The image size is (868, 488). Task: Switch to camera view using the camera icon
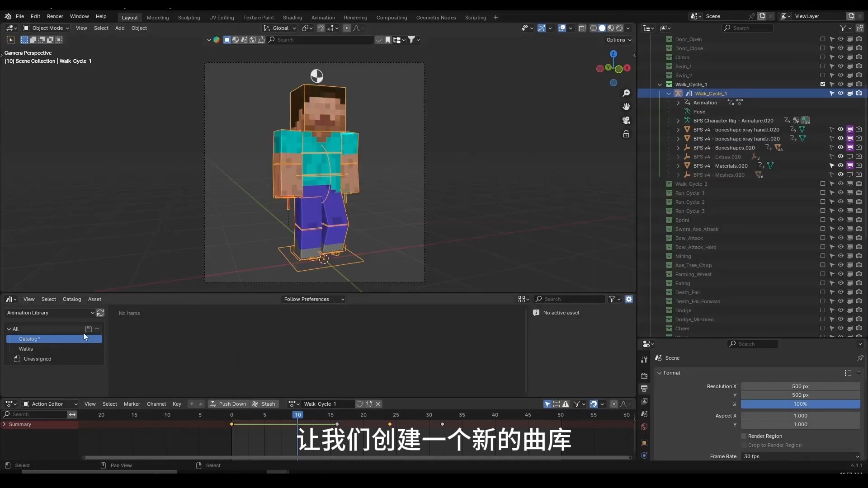(x=627, y=120)
